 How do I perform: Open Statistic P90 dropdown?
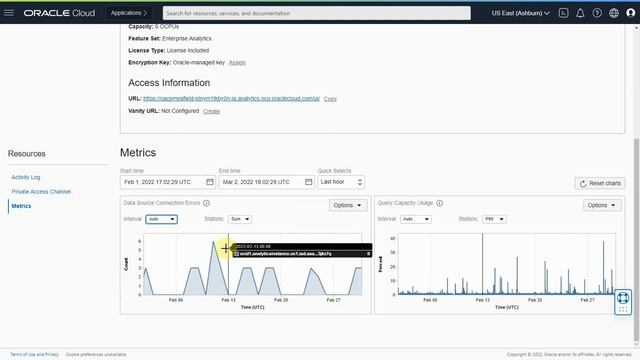point(494,219)
